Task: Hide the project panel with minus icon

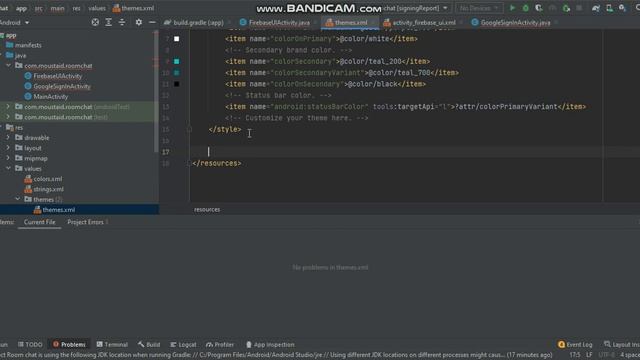Action: [152, 22]
